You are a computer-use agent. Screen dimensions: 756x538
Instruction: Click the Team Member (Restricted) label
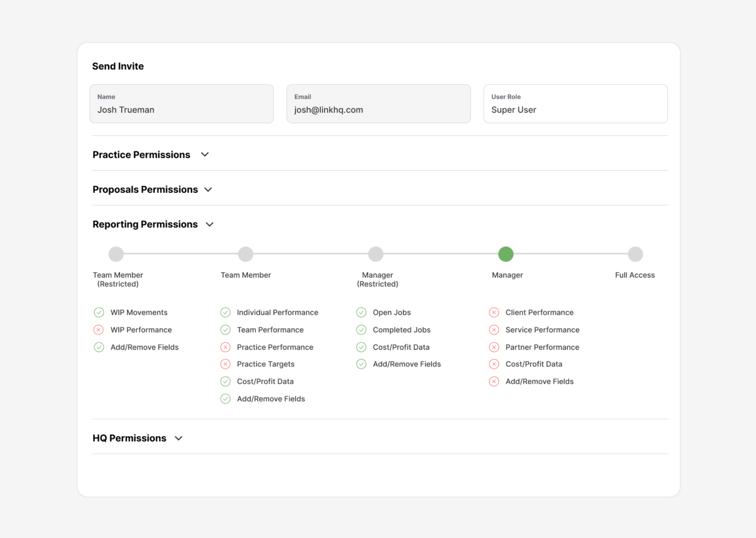pos(118,279)
